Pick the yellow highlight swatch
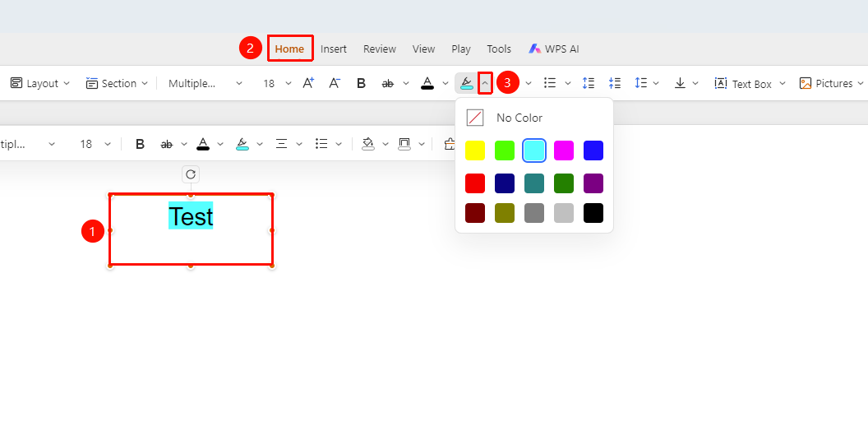Viewport: 868px width, 426px height. [475, 150]
